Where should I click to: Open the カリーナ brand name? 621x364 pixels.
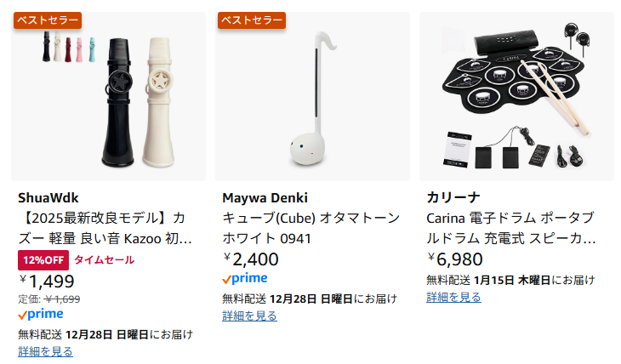[454, 198]
